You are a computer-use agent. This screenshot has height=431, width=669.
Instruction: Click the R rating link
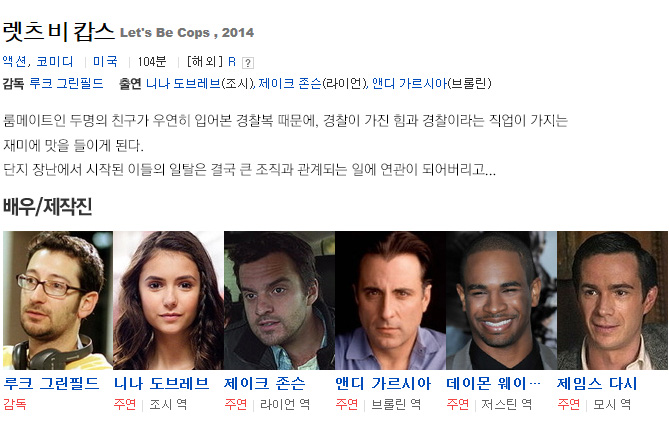pos(232,62)
